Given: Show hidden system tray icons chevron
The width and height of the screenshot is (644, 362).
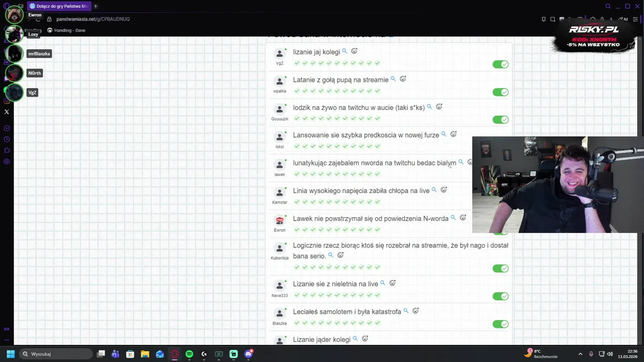Looking at the screenshot, I should (x=580, y=354).
